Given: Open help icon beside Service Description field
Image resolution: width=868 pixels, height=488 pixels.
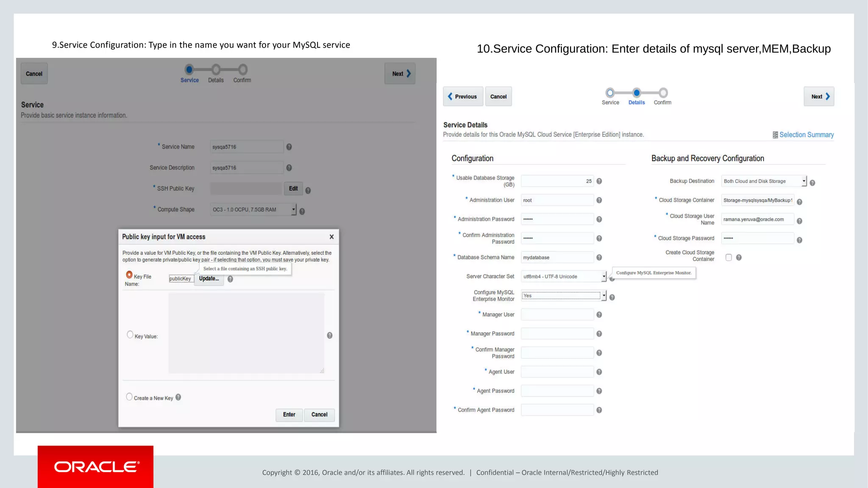Looking at the screenshot, I should (x=289, y=168).
